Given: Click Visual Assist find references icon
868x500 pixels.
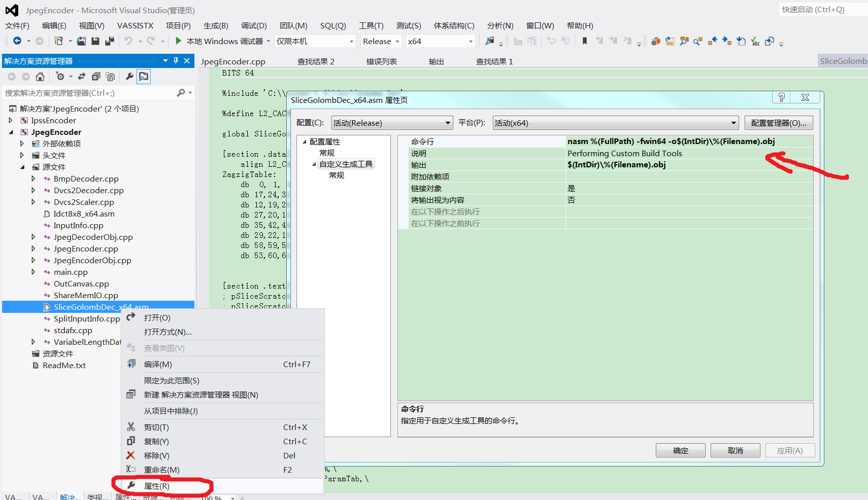Looking at the screenshot, I should point(698,41).
